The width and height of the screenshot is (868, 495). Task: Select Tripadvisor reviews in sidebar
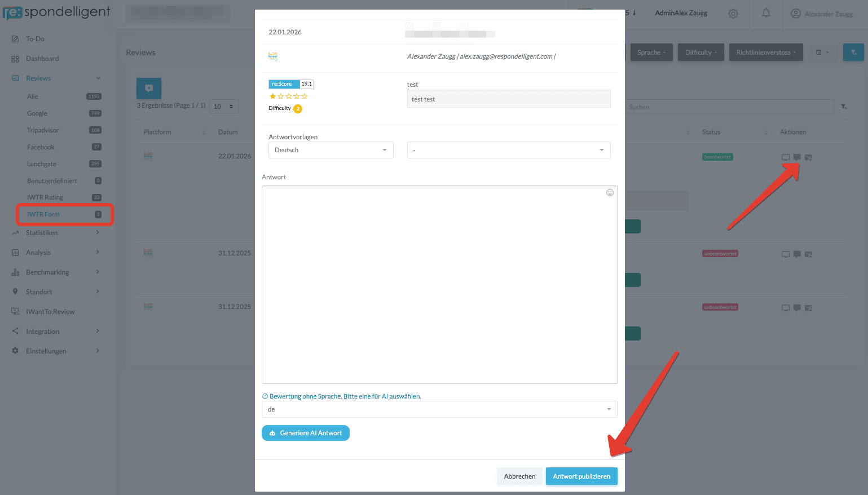pos(43,130)
